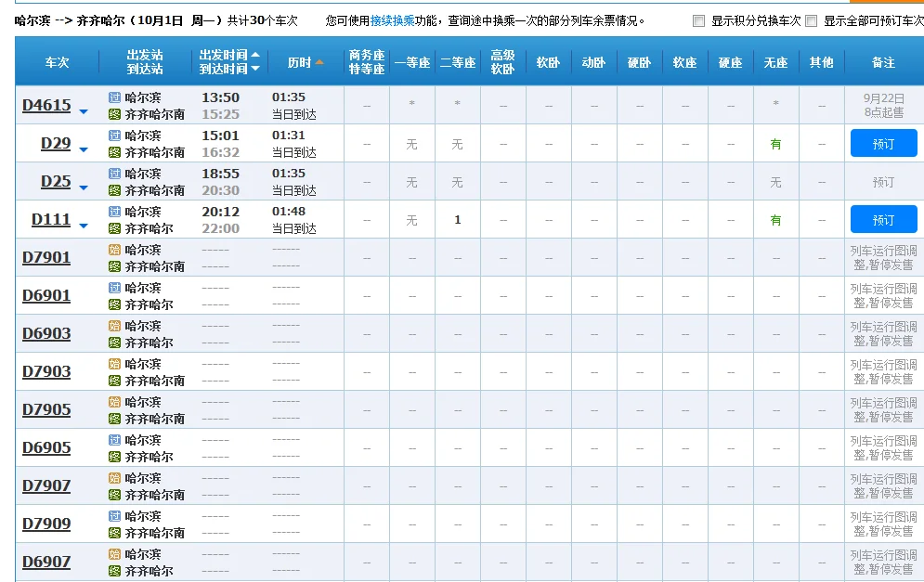Click the 始 origin badge beside 哈尔滨 for D7901
The height and width of the screenshot is (582, 924).
point(112,251)
